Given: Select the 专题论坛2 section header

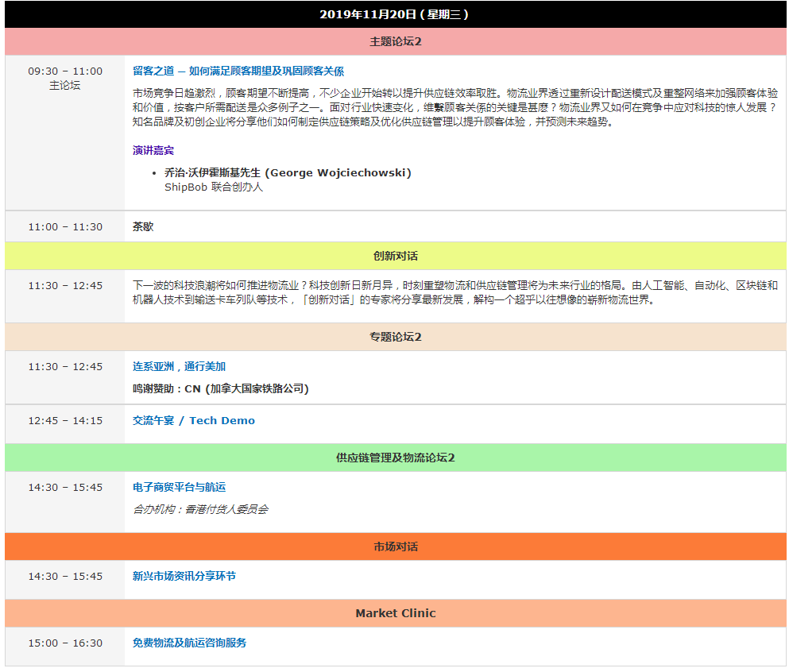Looking at the screenshot, I should [x=395, y=337].
